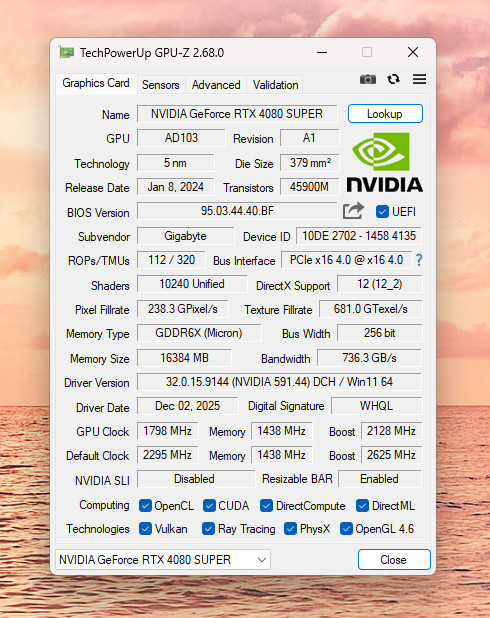The height and width of the screenshot is (618, 490).
Task: Click the Memory Type value GDDR6X (Micron)
Action: point(199,333)
